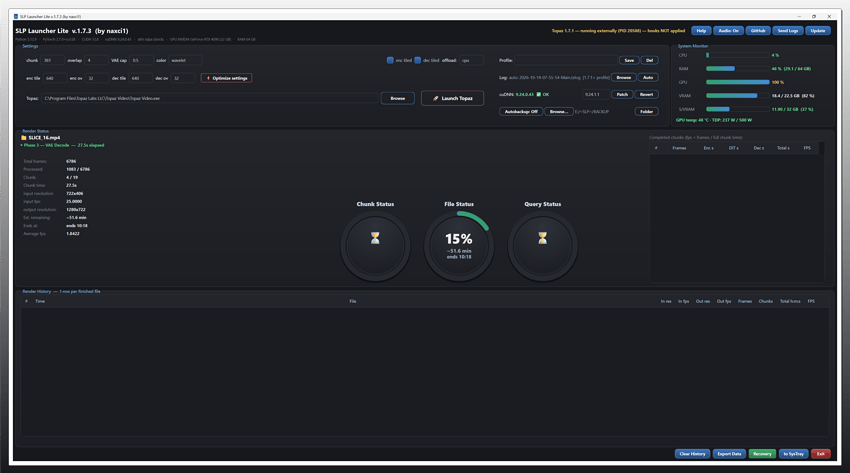Viewport: 850px width, 473px height.
Task: Click the dec ov input field
Action: point(183,78)
